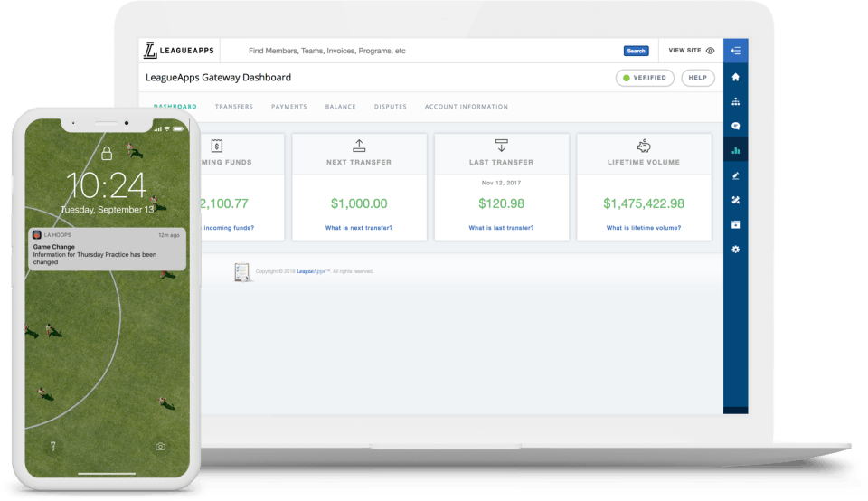Open the calendar sidebar icon
Screen dimensions: 868x501
[x=736, y=224]
